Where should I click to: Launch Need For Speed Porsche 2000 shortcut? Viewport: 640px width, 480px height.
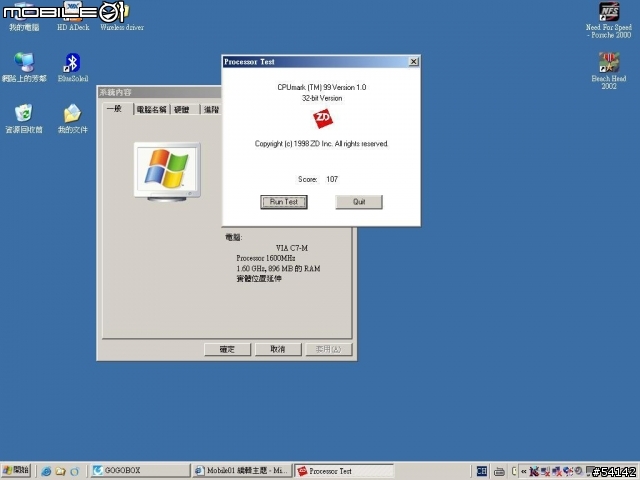coord(609,13)
